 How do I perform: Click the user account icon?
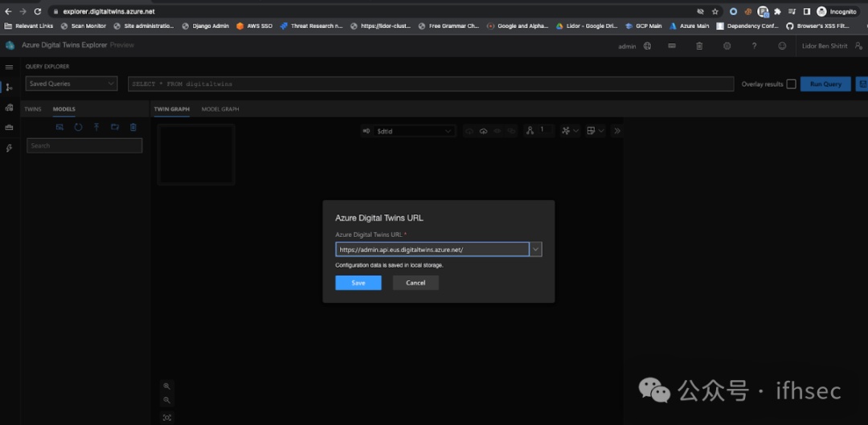tap(858, 46)
